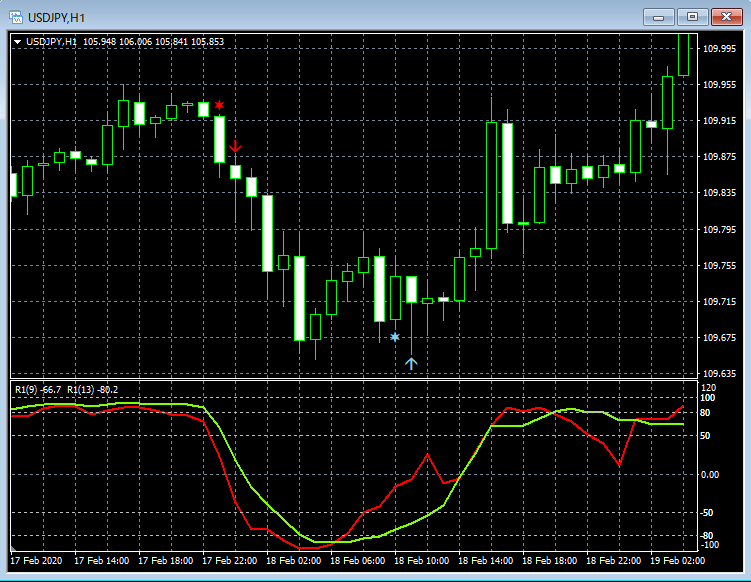Click the chart icon in the title bar
The image size is (751, 582).
pos(16,18)
